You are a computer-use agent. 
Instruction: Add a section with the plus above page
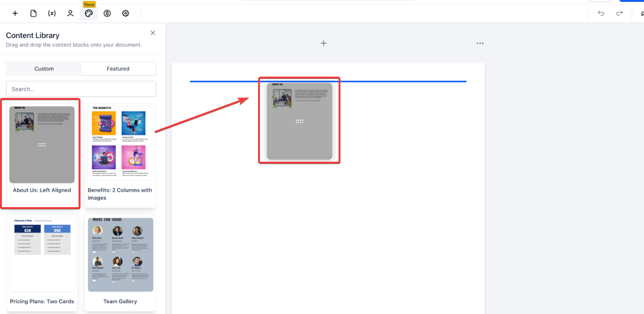tap(323, 43)
